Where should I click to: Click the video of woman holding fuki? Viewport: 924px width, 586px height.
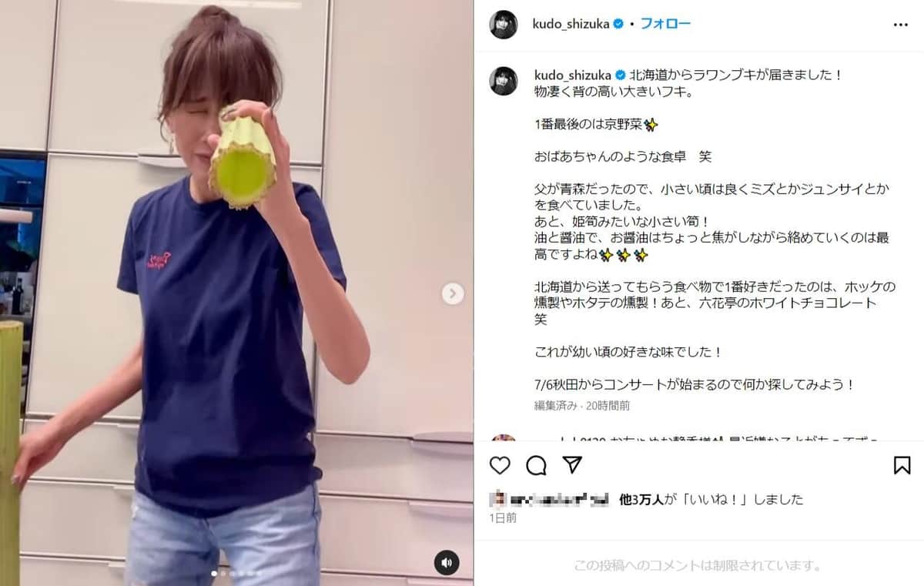click(x=236, y=293)
